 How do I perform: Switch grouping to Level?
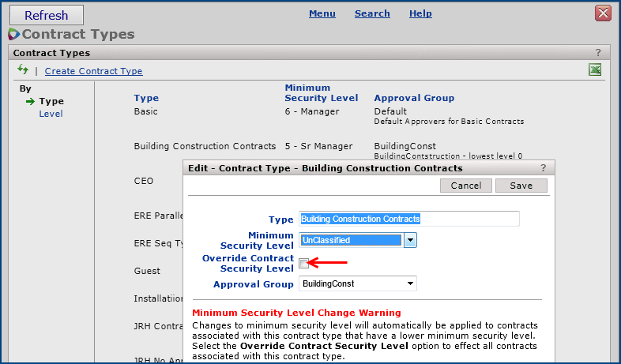coord(51,114)
